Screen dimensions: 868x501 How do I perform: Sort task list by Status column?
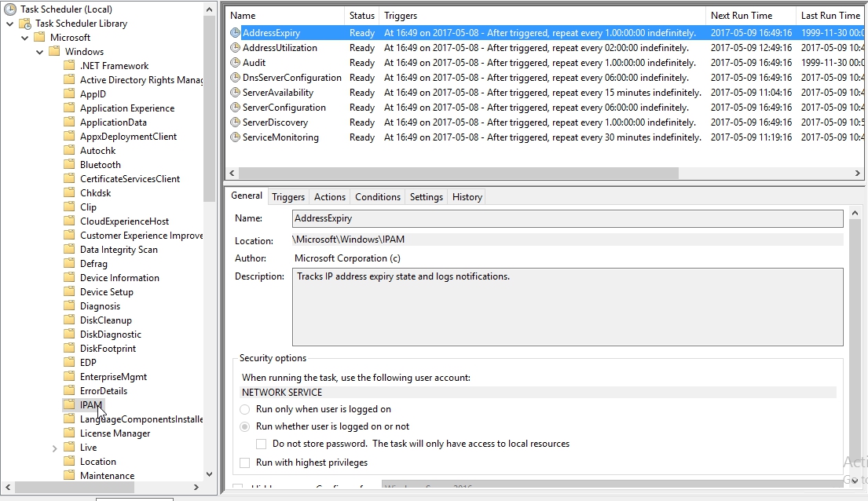(x=361, y=16)
